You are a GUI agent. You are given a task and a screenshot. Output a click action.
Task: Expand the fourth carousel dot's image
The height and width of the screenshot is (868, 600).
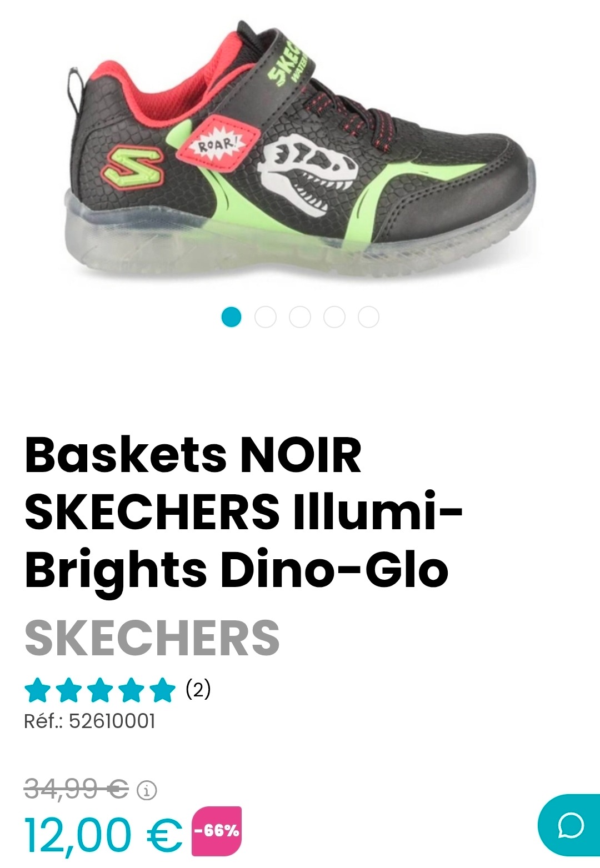pos(333,316)
